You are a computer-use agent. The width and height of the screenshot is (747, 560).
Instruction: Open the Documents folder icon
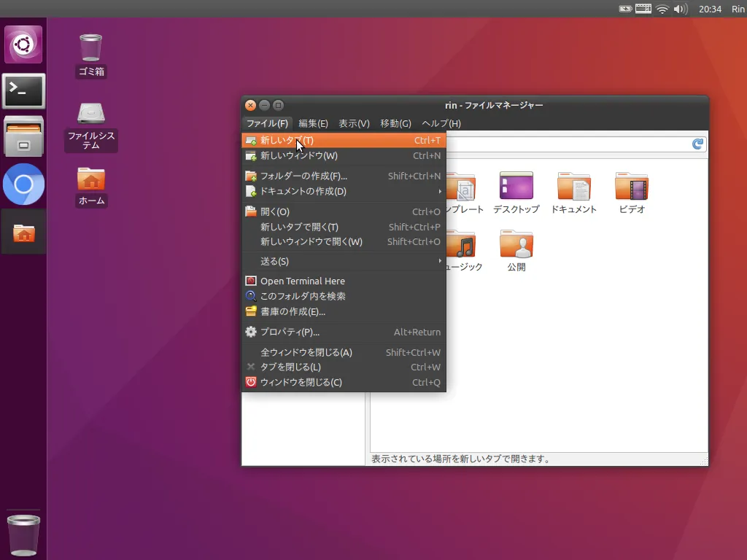(573, 187)
